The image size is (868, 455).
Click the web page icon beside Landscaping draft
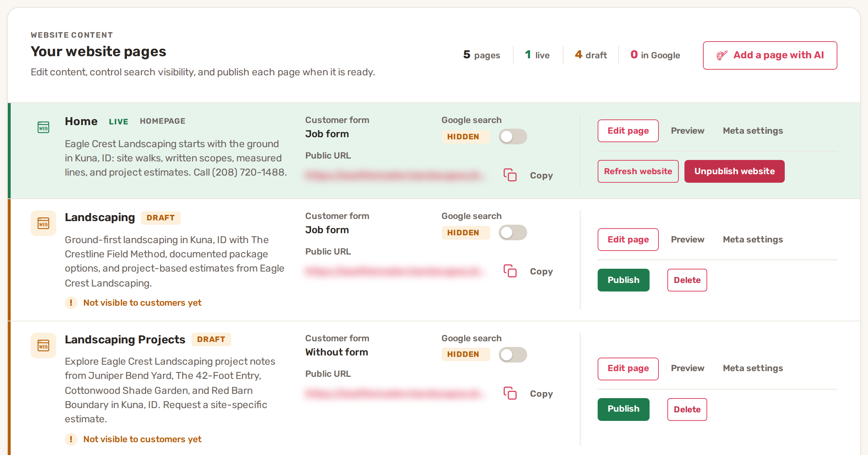[x=43, y=223]
